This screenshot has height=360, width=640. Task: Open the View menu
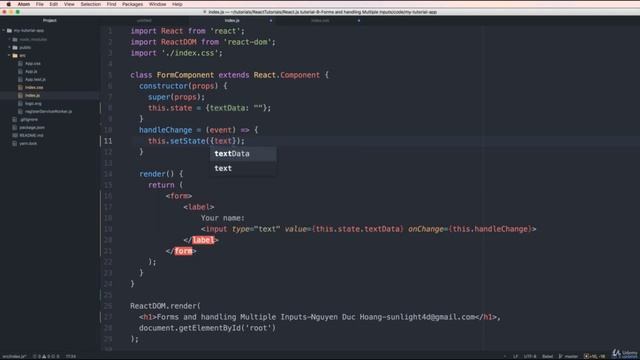tap(69, 4)
